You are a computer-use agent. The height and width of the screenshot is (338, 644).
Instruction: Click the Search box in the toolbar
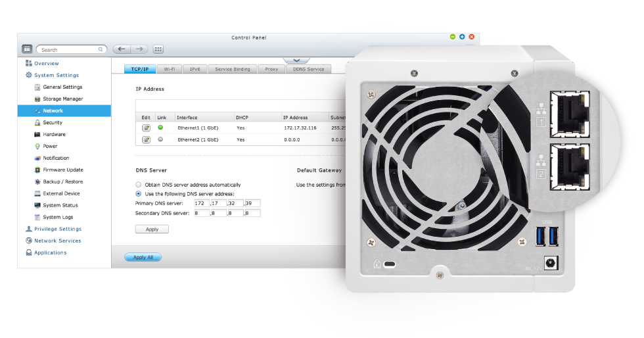click(72, 49)
